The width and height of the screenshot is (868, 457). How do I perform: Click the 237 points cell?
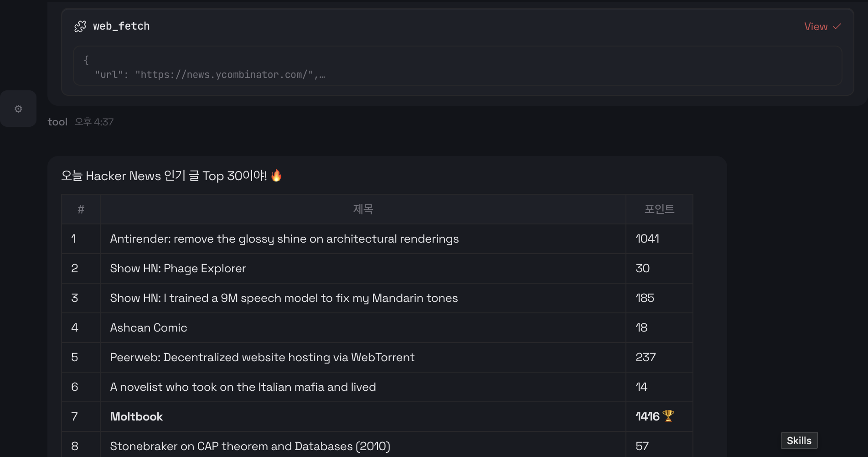659,357
